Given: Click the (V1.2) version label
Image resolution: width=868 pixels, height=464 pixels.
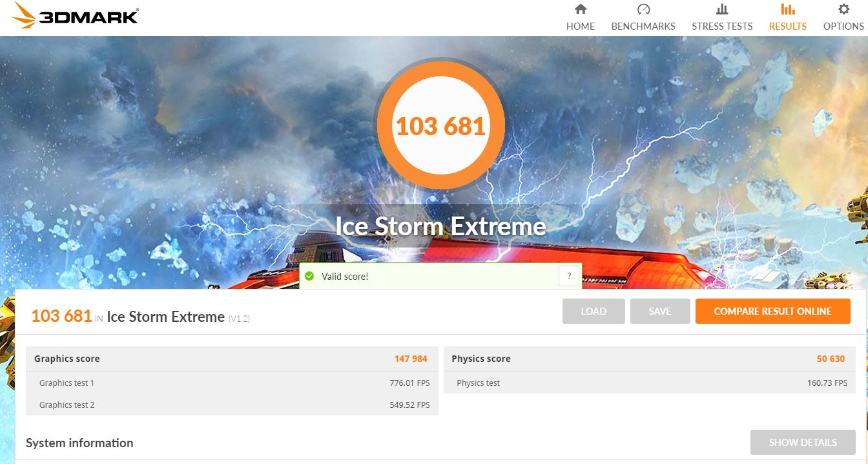Looking at the screenshot, I should click(239, 319).
